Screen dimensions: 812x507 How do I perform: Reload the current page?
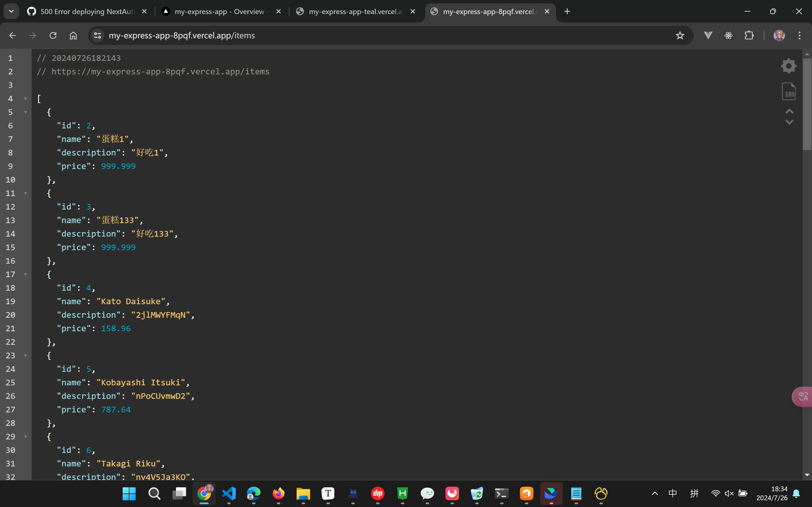[x=53, y=35]
